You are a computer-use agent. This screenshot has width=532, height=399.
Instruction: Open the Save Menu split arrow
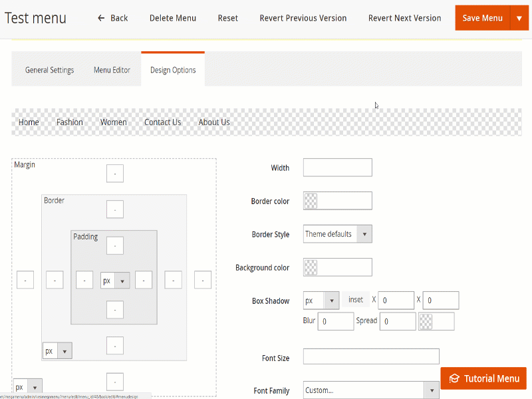click(x=519, y=18)
